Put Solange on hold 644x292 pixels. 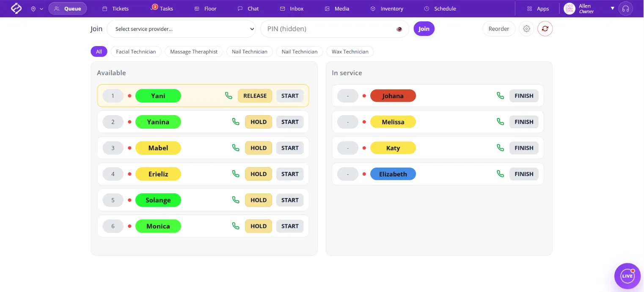(259, 200)
